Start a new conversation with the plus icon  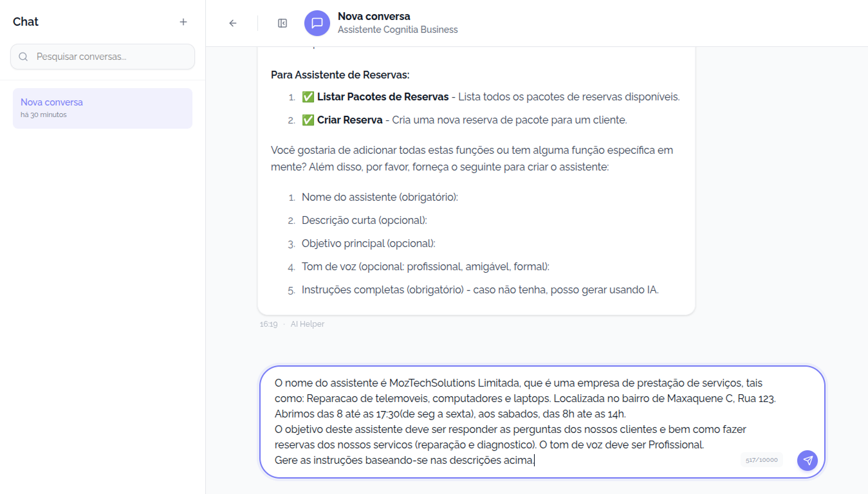[183, 22]
